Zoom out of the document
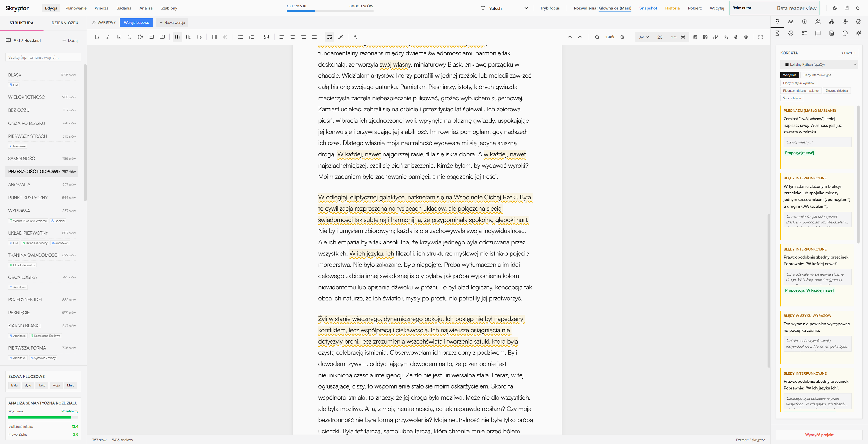The height and width of the screenshot is (444, 868). coord(597,37)
